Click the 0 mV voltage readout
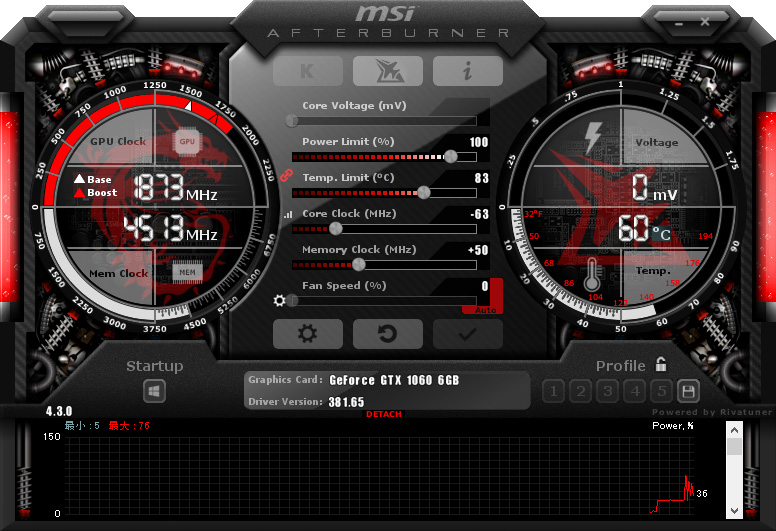Viewport: 776px width, 531px height. pyautogui.click(x=654, y=188)
